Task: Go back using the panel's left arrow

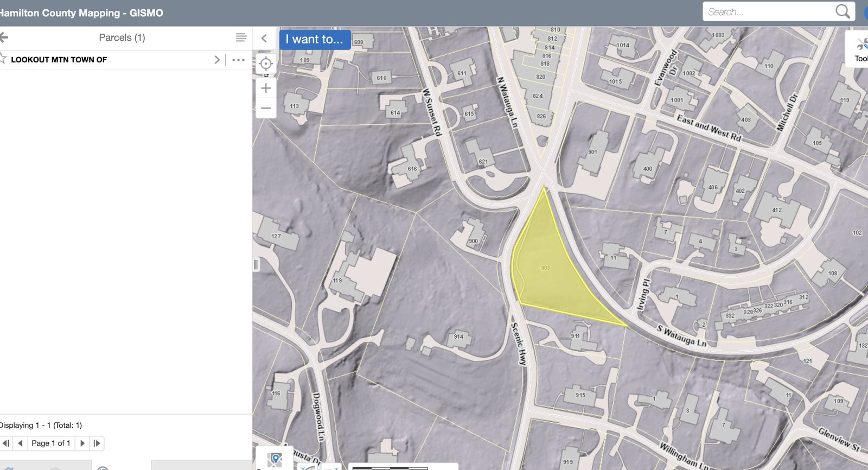Action: click(x=4, y=37)
